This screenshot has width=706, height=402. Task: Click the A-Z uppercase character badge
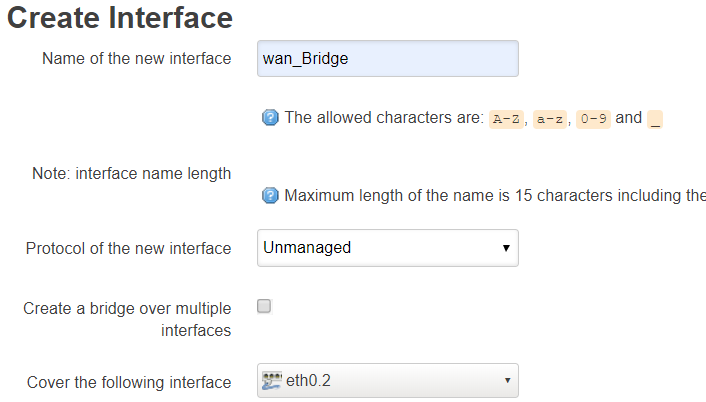click(507, 119)
